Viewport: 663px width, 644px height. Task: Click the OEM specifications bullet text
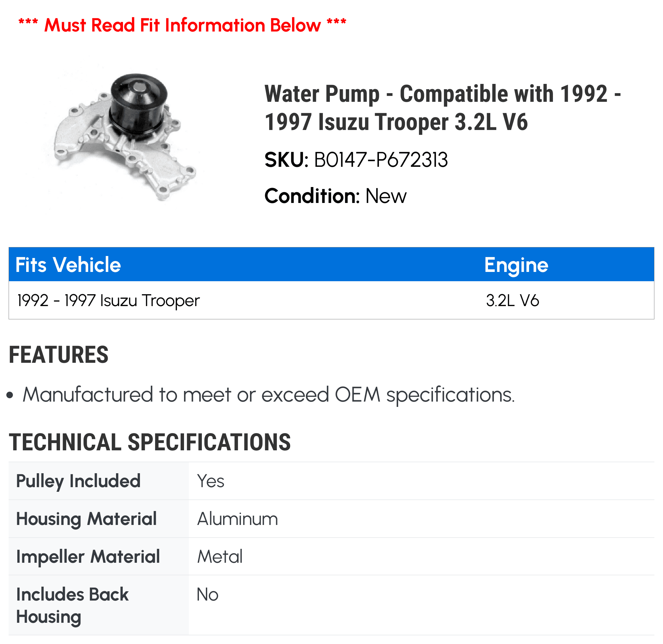tap(269, 395)
